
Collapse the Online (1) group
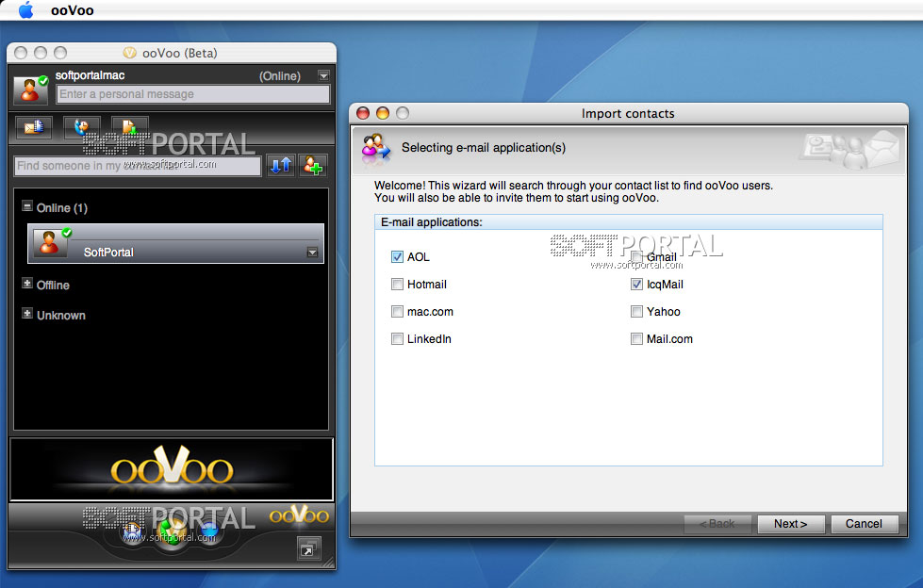27,206
